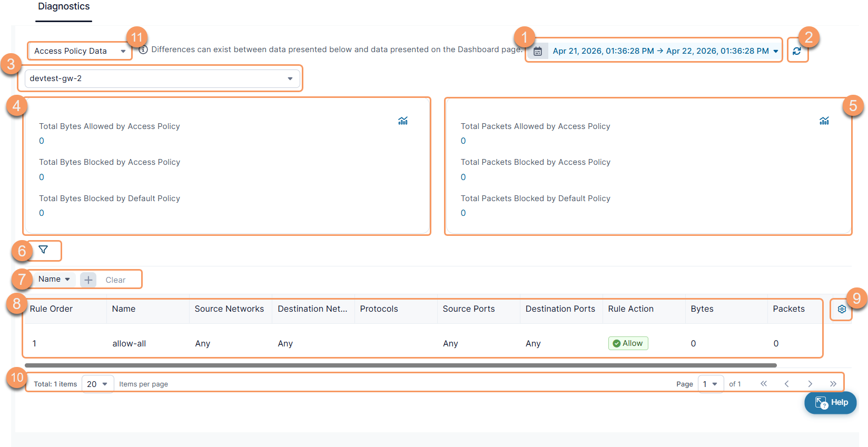Expand the devtest-gw-2 gateway selector
This screenshot has height=447, width=868.
162,78
